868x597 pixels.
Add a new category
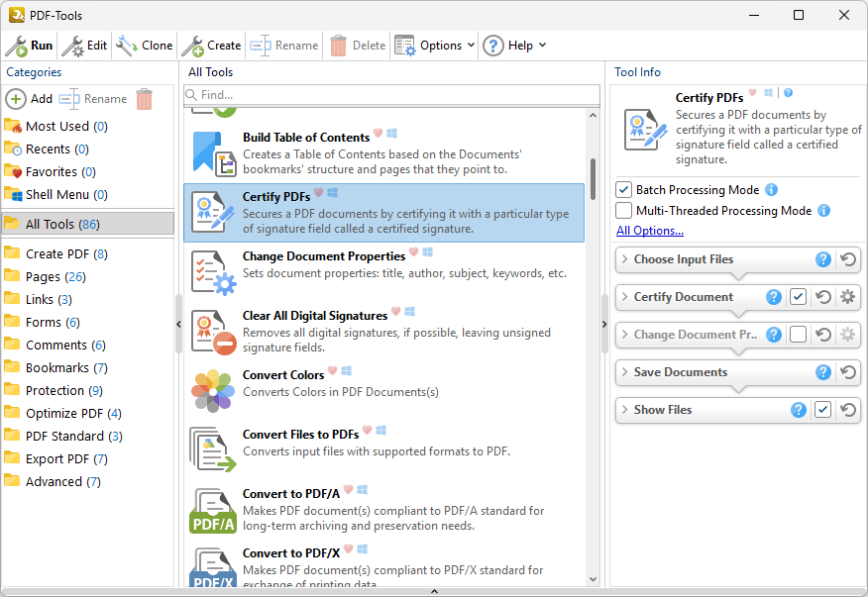pyautogui.click(x=30, y=99)
